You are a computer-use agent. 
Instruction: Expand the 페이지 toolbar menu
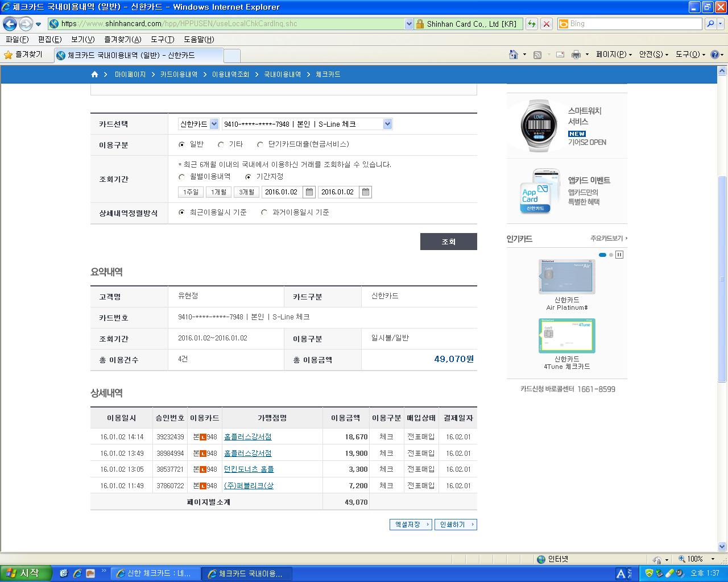click(614, 55)
